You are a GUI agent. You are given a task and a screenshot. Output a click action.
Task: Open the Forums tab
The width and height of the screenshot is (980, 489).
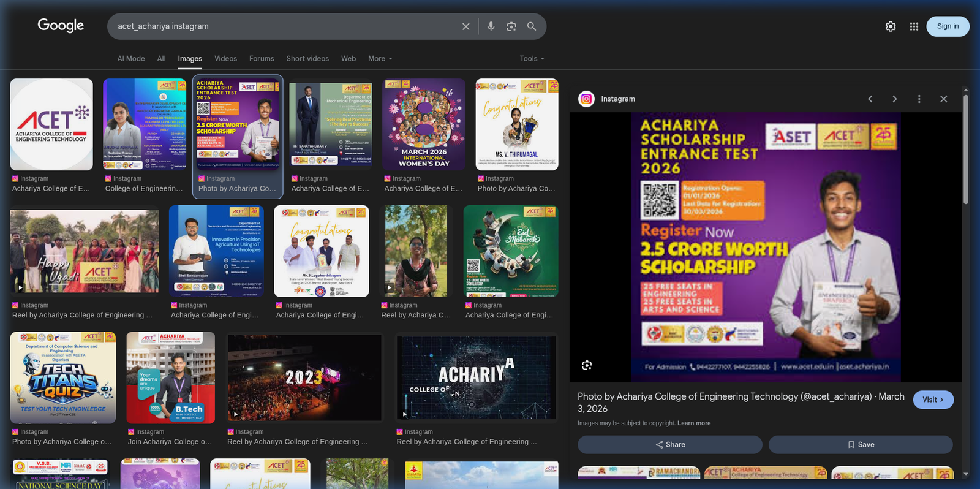point(262,59)
